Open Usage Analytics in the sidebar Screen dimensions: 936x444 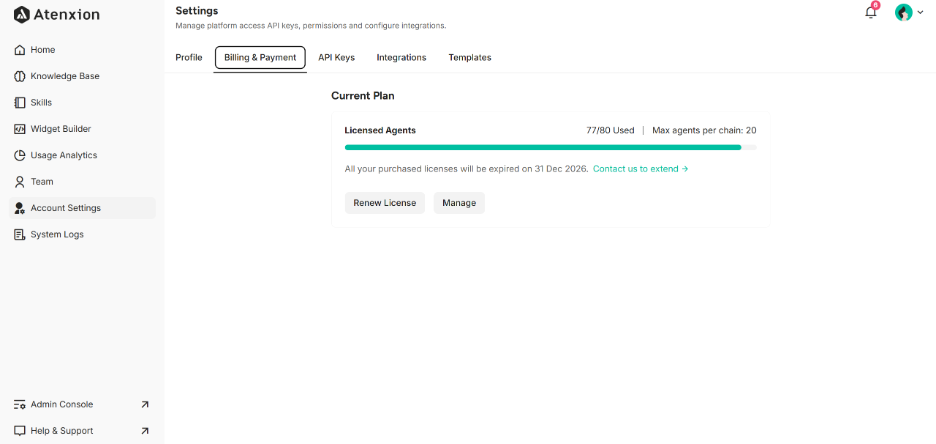pyautogui.click(x=82, y=155)
